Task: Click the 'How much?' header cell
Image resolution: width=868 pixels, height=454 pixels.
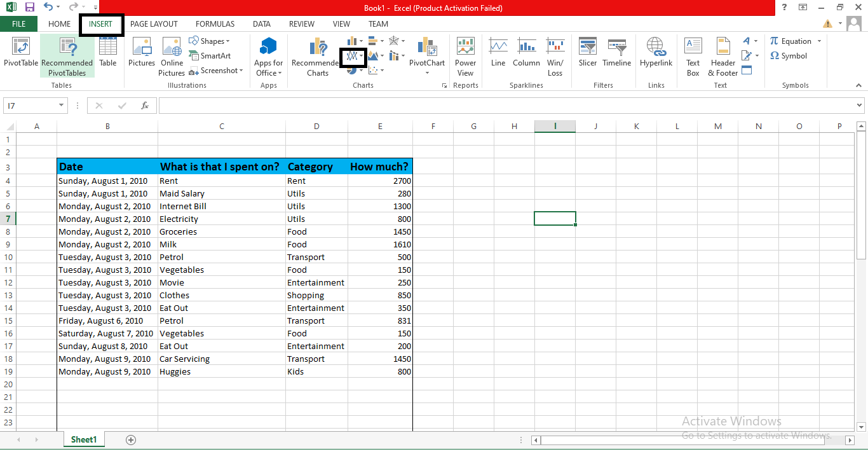Action: (380, 167)
